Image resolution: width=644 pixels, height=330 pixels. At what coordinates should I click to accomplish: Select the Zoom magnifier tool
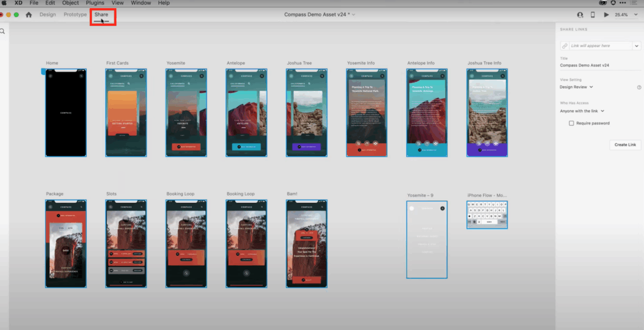3,31
